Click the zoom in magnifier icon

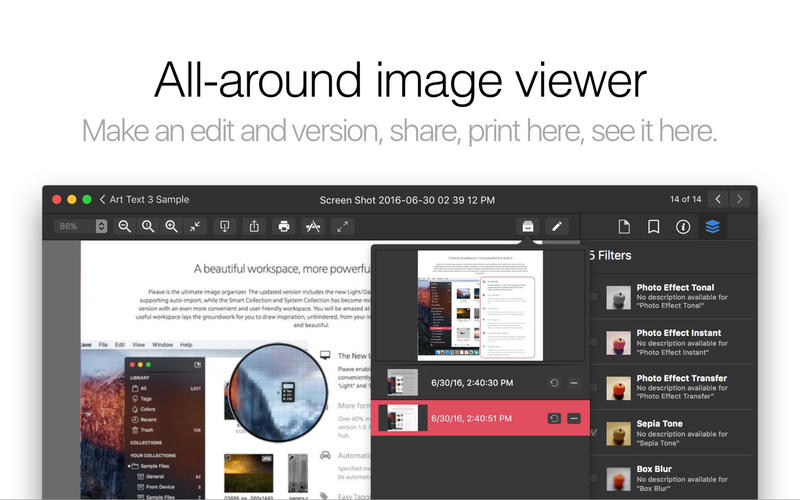point(171,227)
